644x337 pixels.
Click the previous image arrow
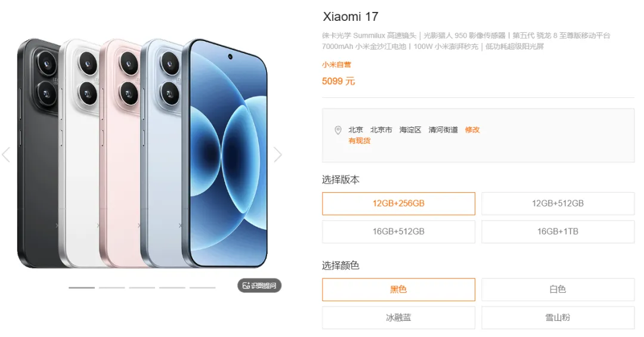tap(6, 155)
